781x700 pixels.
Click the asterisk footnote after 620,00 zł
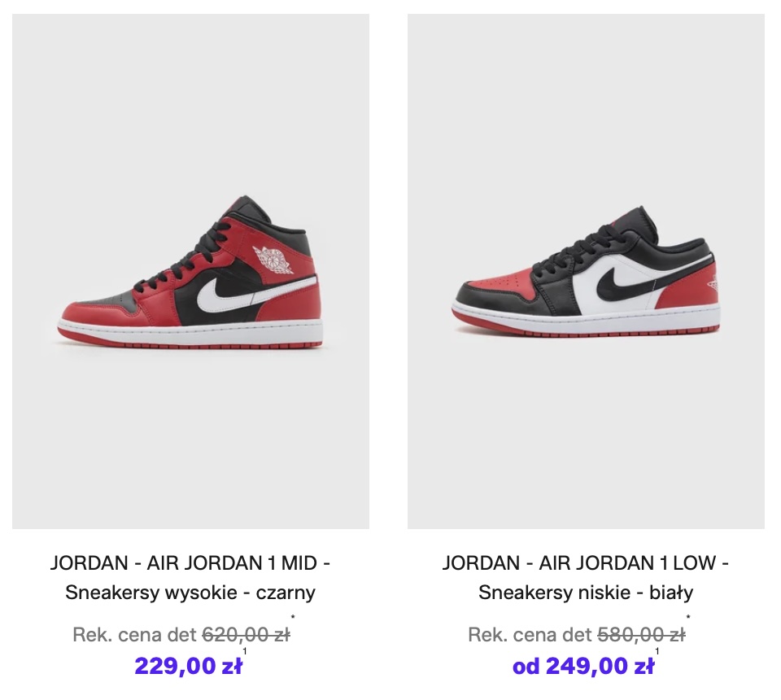pyautogui.click(x=293, y=618)
